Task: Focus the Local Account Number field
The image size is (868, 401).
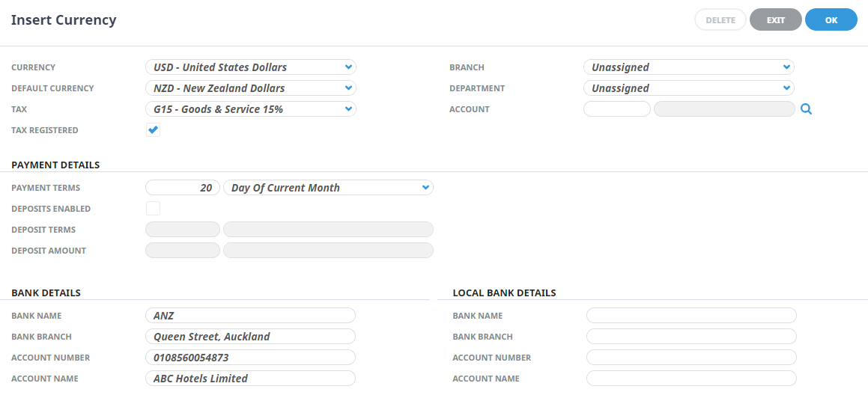Action: pos(691,358)
